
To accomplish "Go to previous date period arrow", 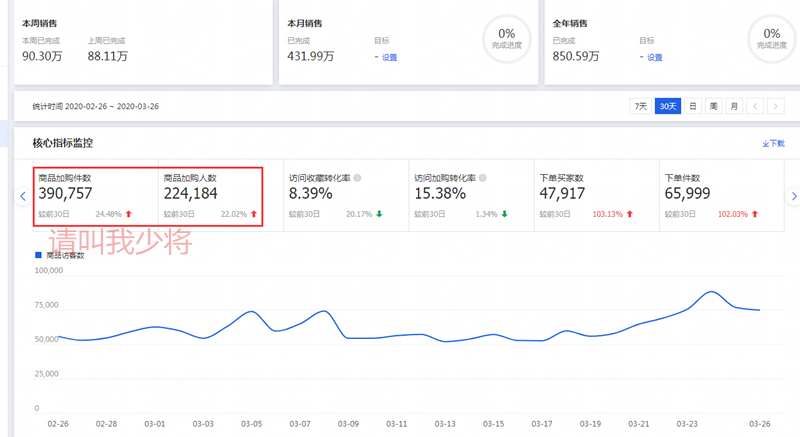I will click(x=756, y=106).
